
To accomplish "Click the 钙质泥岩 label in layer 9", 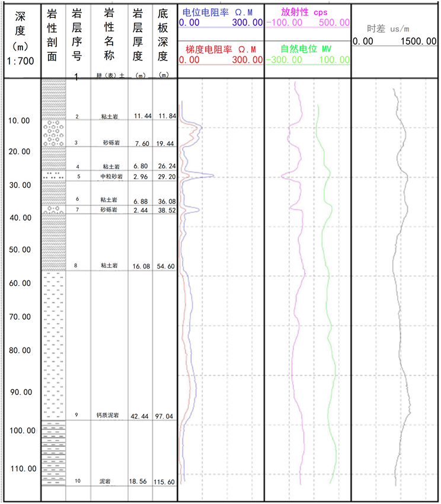I will 108,414.
